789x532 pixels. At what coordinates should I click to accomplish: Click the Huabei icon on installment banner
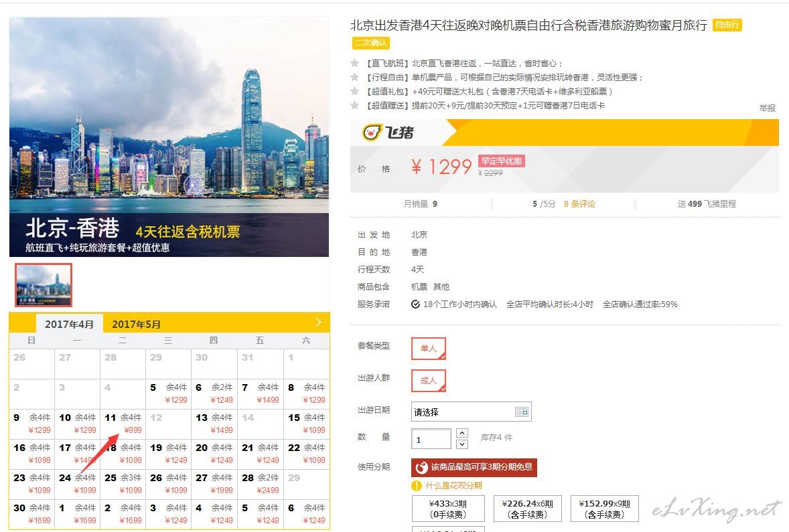point(422,467)
